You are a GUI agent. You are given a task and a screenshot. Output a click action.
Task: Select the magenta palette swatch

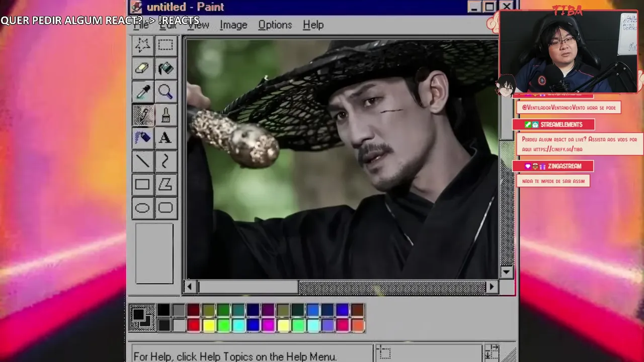(268, 325)
